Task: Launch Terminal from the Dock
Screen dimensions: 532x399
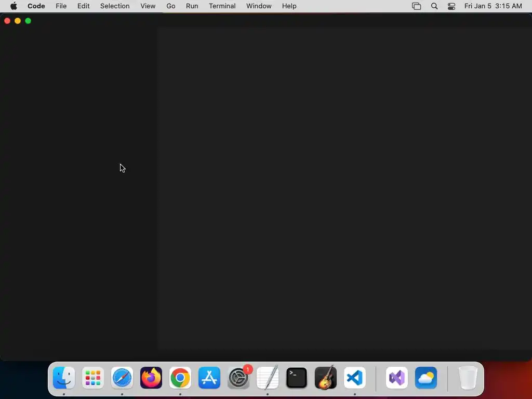Action: (297, 378)
